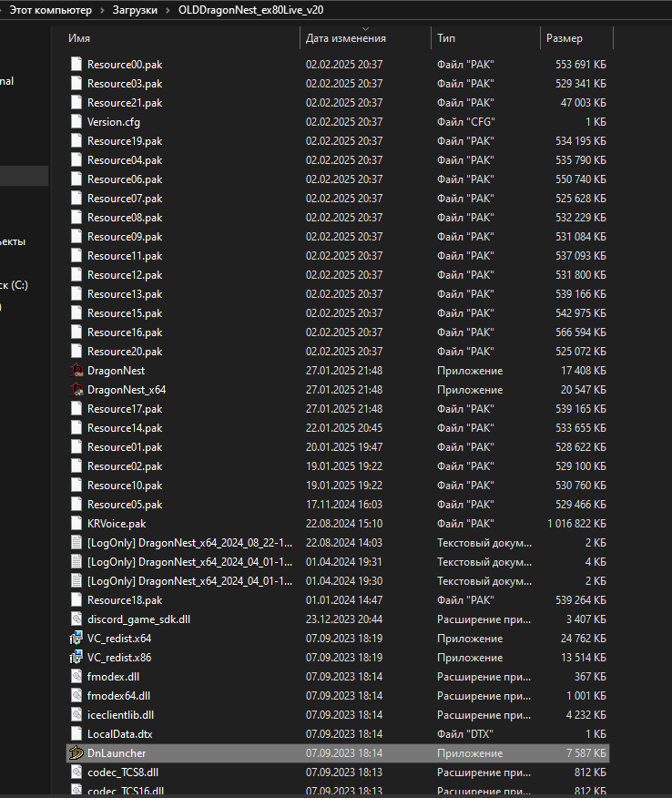Click the 566 594 КБ size value
Image resolution: width=672 pixels, height=798 pixels.
click(581, 332)
